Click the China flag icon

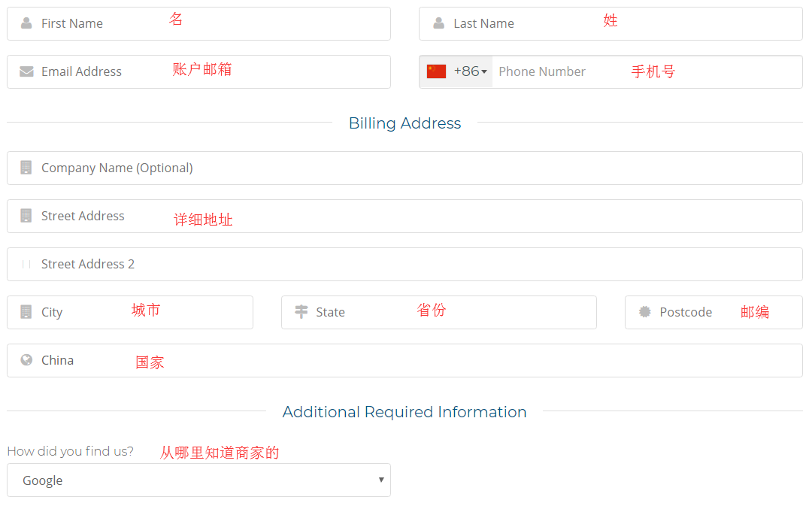(436, 71)
